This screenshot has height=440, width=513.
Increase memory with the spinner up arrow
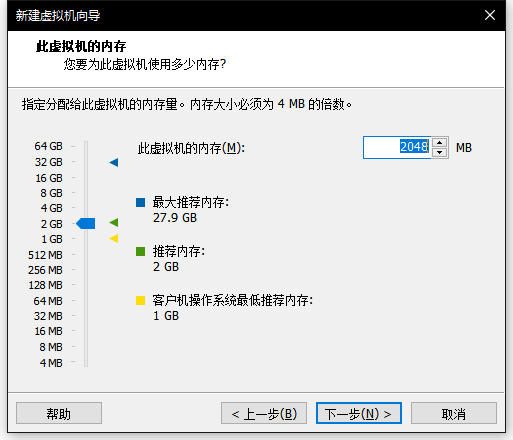pos(440,143)
